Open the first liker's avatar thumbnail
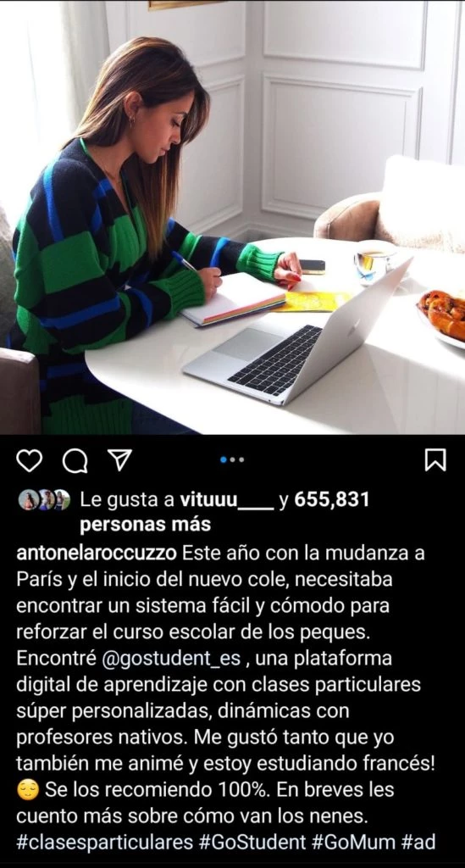 (27, 500)
